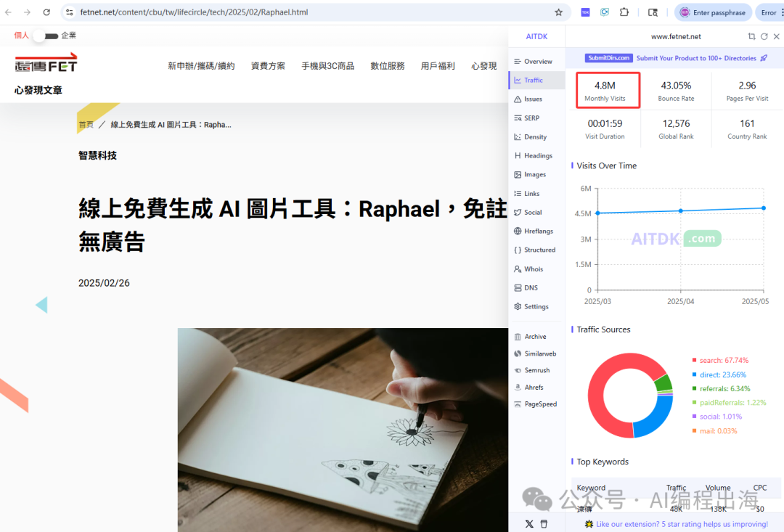The width and height of the screenshot is (784, 532).
Task: Open the 用戶福利 menu
Action: pos(438,66)
